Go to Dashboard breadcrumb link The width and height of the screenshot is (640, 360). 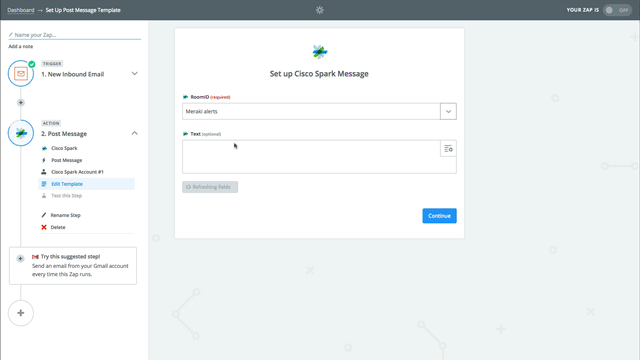20,10
